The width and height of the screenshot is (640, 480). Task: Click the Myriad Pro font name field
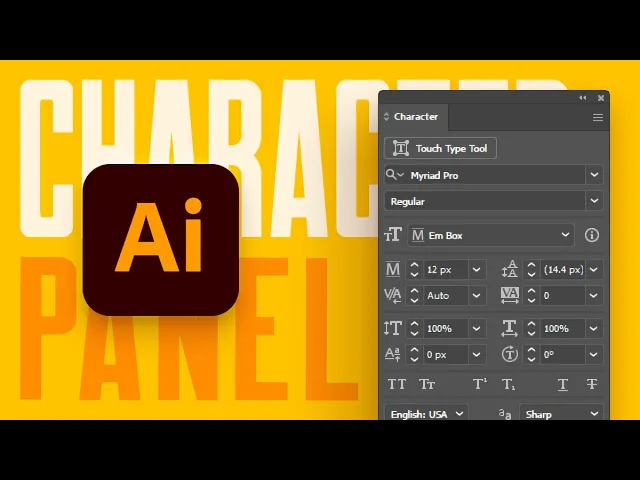tap(495, 175)
